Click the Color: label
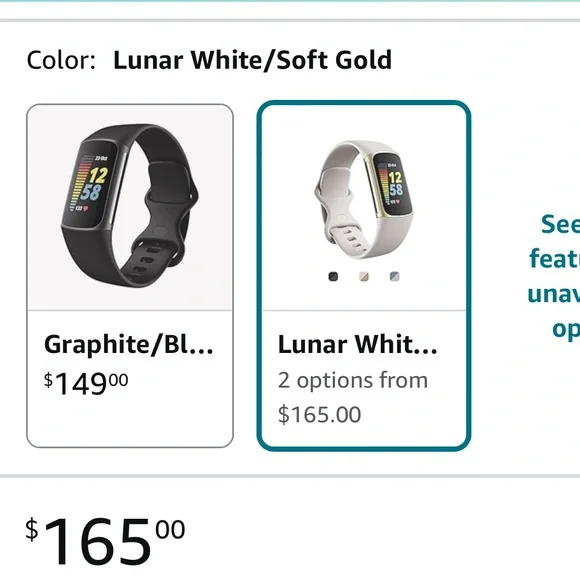Screen dimensions: 580x580 (61, 60)
